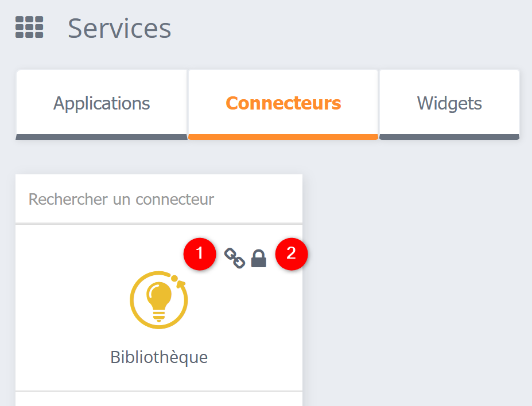
Task: Select the yellow lightbulb Bibliothèque connector icon
Action: (x=159, y=299)
